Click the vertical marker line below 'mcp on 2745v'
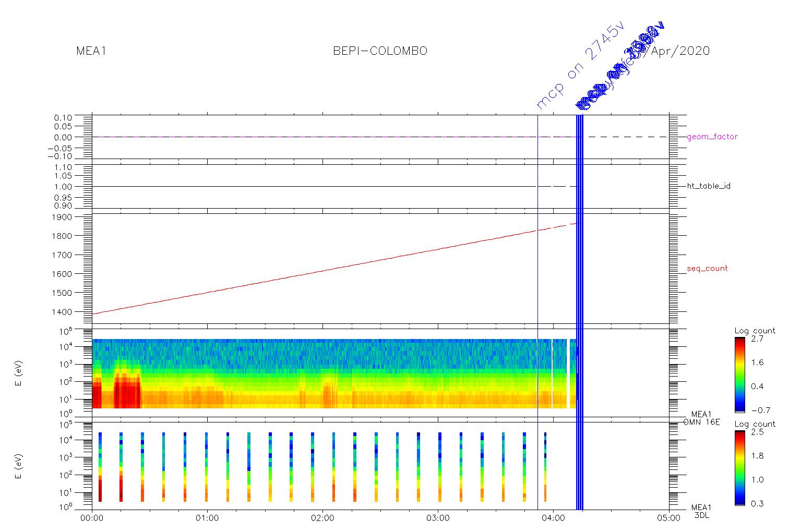Viewport: 789px width, 532px height. 537,312
